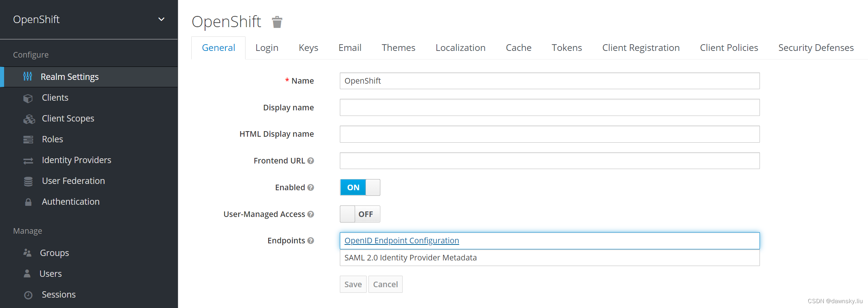868x308 pixels.
Task: Open the Security Defenses tab
Action: pos(816,48)
